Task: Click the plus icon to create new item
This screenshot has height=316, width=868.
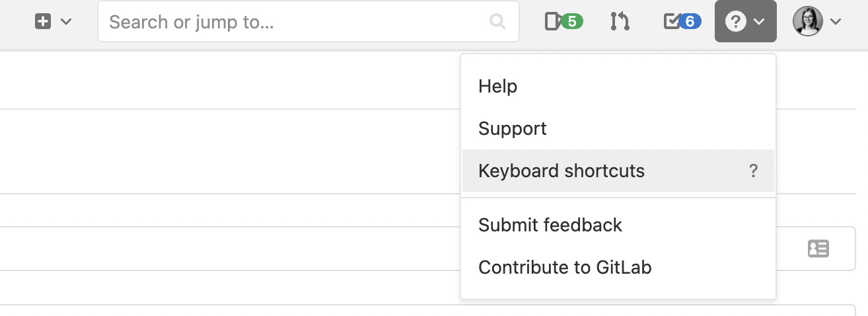Action: (x=43, y=22)
